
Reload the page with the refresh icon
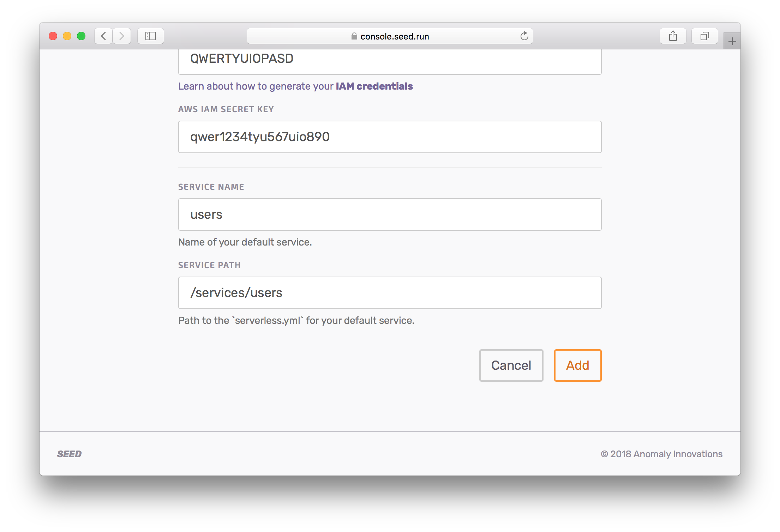pos(524,36)
